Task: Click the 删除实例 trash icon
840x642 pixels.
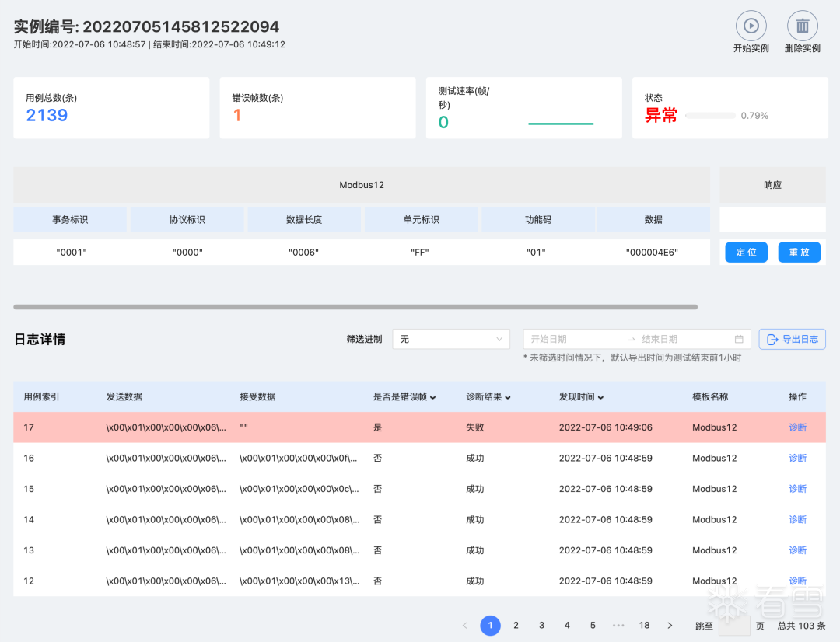Action: point(802,26)
